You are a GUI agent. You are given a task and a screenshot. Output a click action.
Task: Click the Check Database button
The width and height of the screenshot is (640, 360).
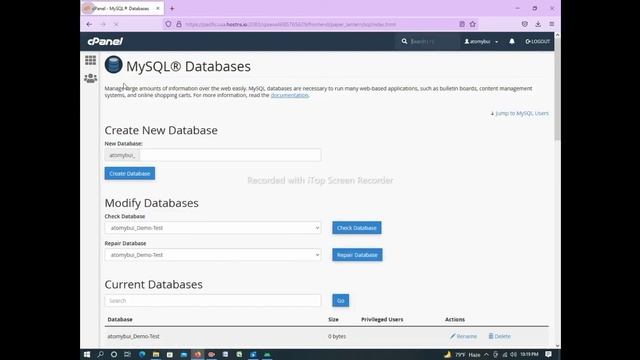(x=357, y=228)
